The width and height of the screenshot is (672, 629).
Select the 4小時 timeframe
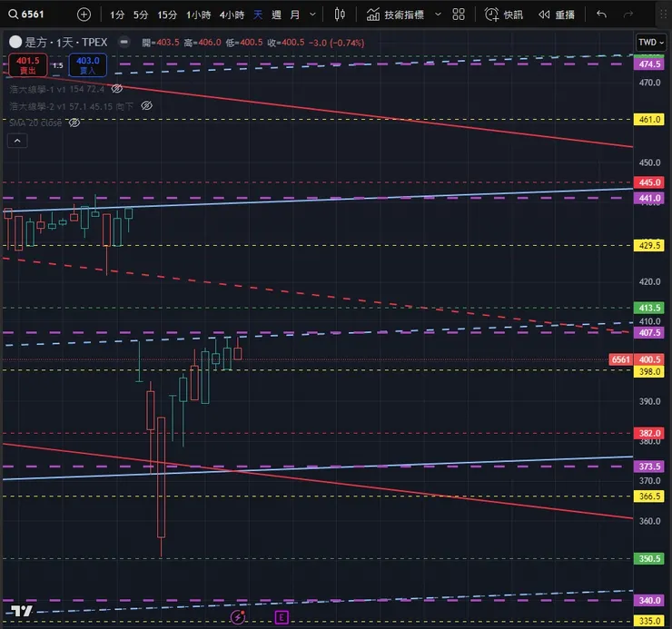(232, 15)
